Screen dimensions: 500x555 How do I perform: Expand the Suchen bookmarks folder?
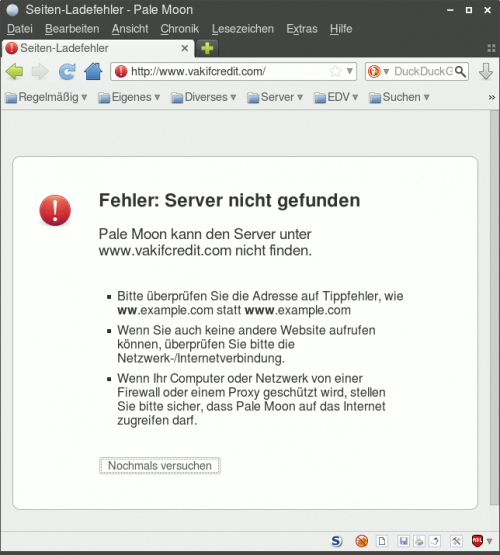click(399, 97)
